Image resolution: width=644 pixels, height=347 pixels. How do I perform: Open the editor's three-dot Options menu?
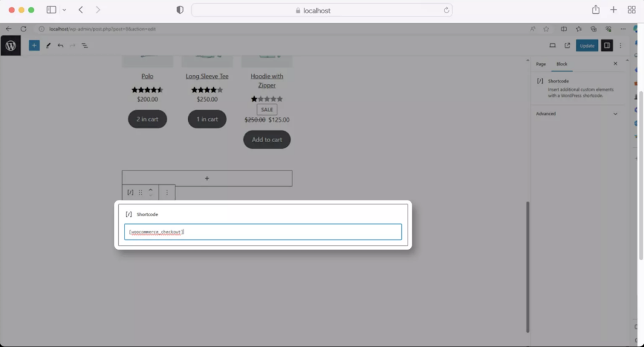[x=621, y=46]
